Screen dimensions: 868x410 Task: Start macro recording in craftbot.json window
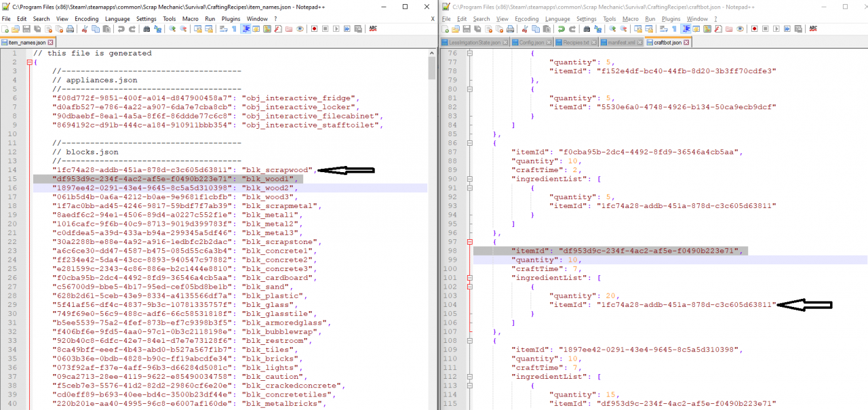coord(753,29)
